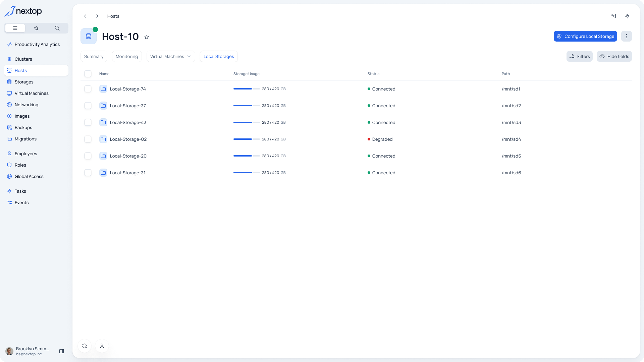Check Local-Storage-43 row checkbox

click(x=88, y=122)
